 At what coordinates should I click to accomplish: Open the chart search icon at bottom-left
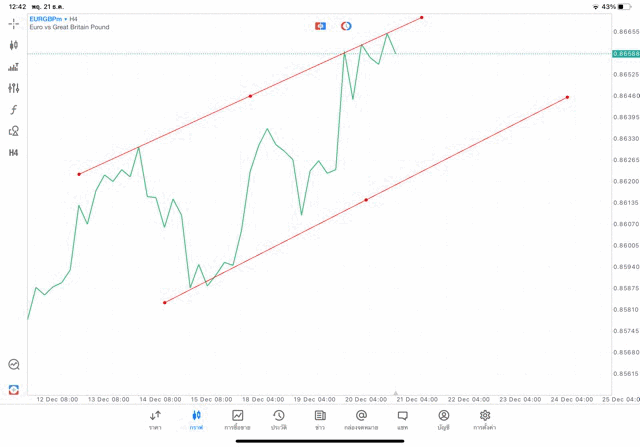click(13, 365)
